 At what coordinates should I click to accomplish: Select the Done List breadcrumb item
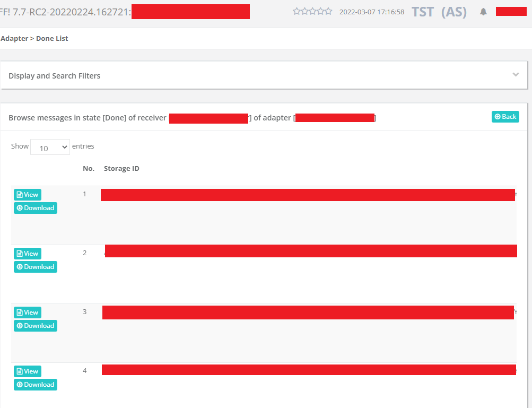pyautogui.click(x=52, y=38)
